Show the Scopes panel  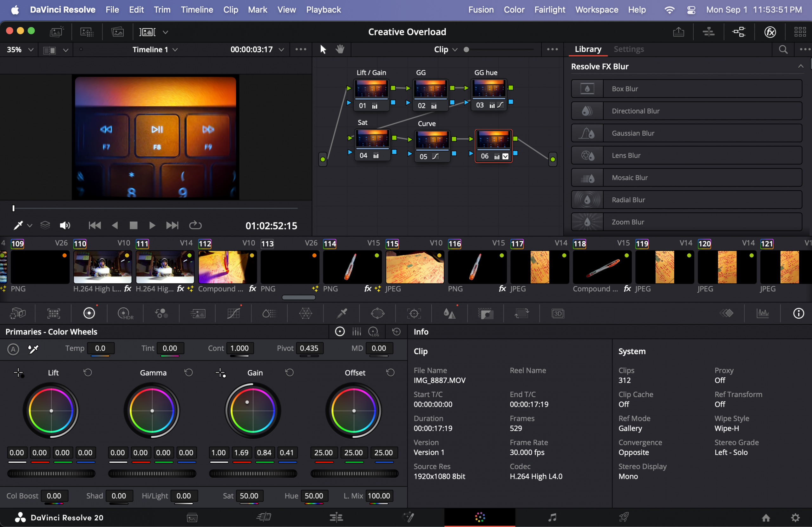pos(763,313)
